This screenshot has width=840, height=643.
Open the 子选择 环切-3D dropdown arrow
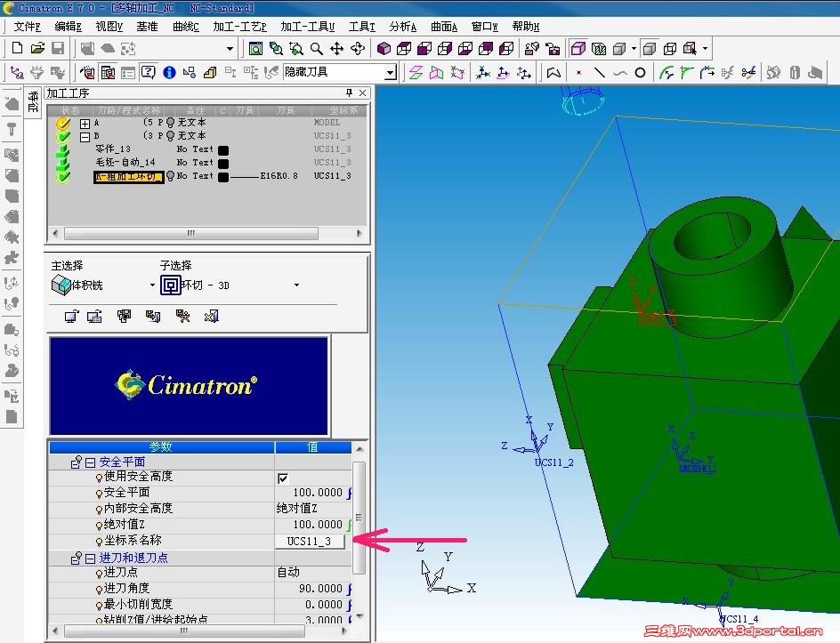click(296, 285)
